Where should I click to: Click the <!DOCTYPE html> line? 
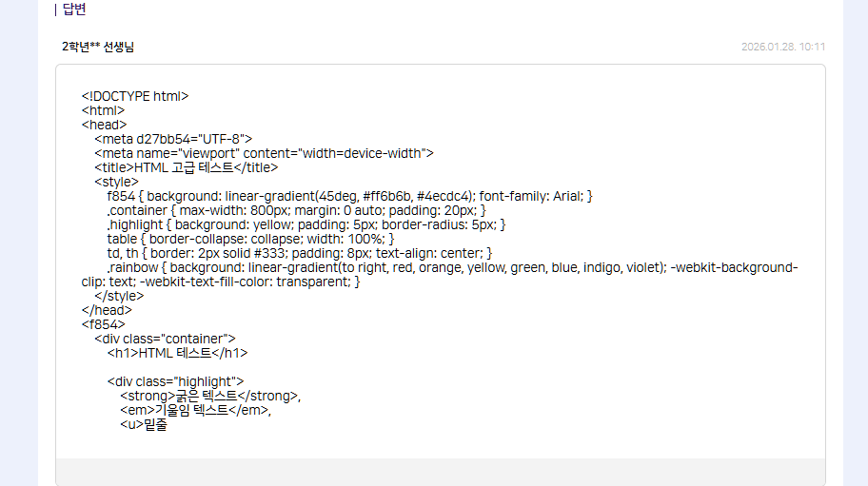click(135, 96)
